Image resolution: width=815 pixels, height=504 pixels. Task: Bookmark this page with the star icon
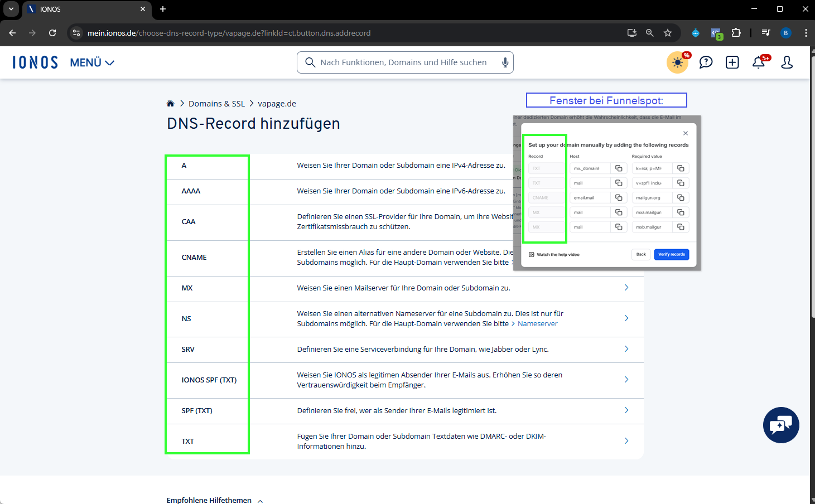point(668,33)
